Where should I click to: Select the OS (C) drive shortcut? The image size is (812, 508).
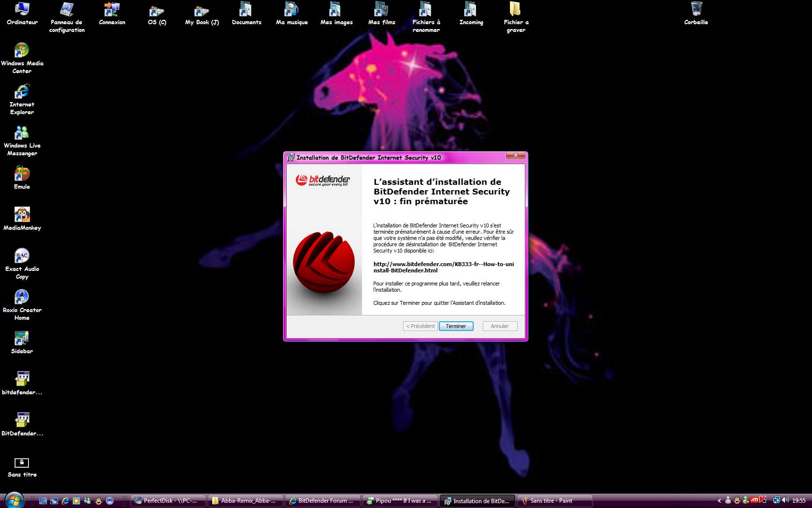(157, 14)
